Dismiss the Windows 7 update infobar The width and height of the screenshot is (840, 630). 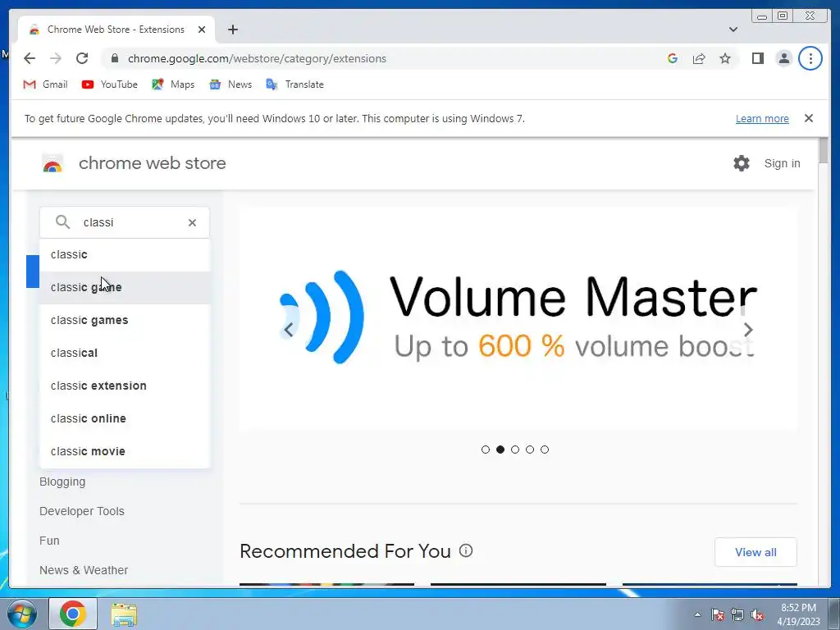[808, 118]
